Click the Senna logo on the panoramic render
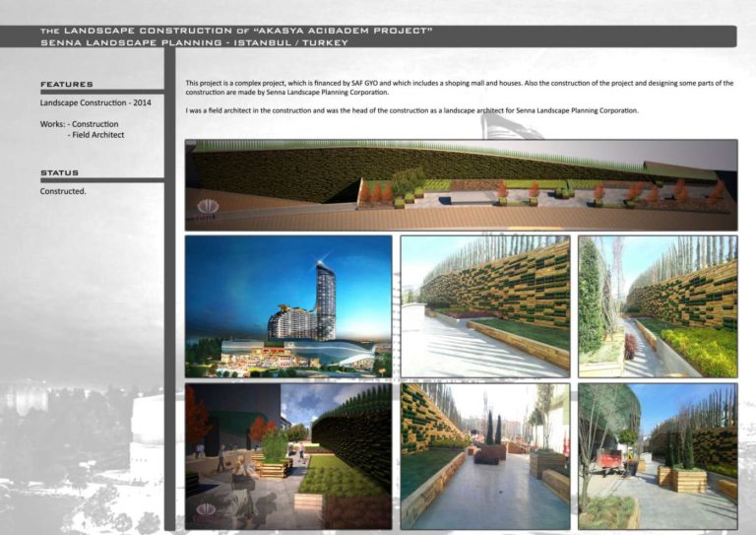This screenshot has width=756, height=535. point(208,208)
